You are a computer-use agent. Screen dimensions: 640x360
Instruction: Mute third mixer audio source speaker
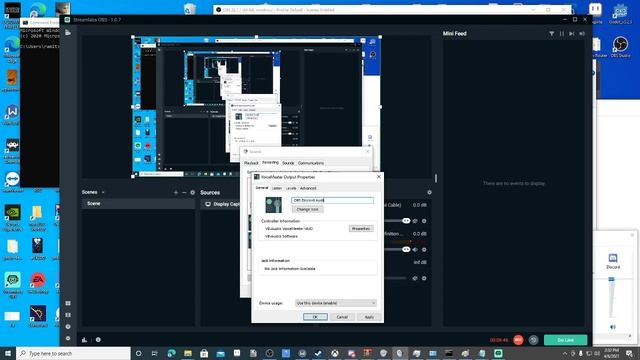pyautogui.click(x=415, y=278)
